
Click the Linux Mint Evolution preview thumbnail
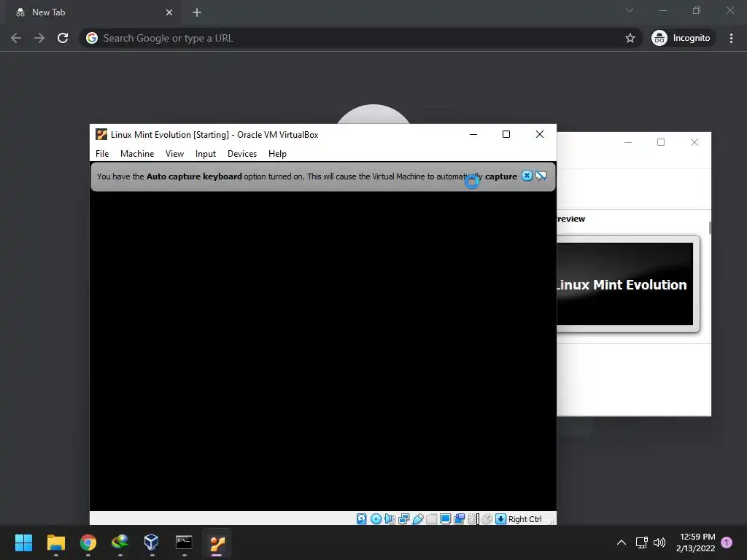click(625, 284)
